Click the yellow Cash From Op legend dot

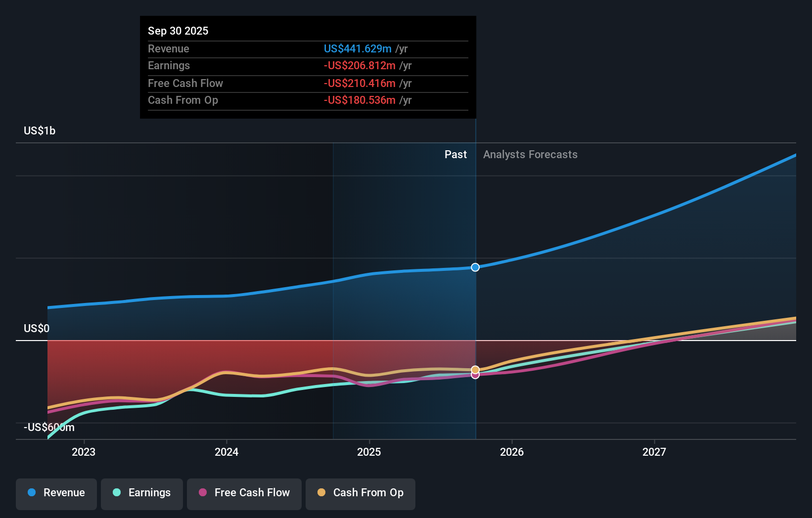[321, 493]
